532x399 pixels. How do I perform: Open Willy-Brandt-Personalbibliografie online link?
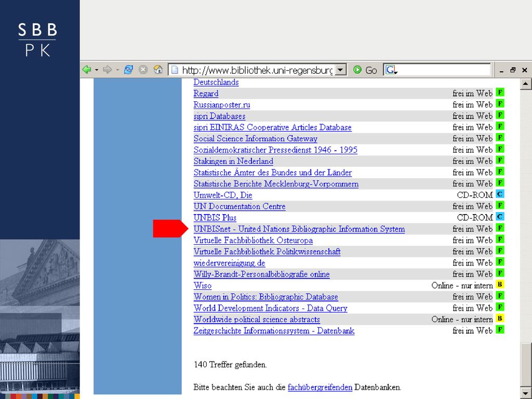coord(262,274)
